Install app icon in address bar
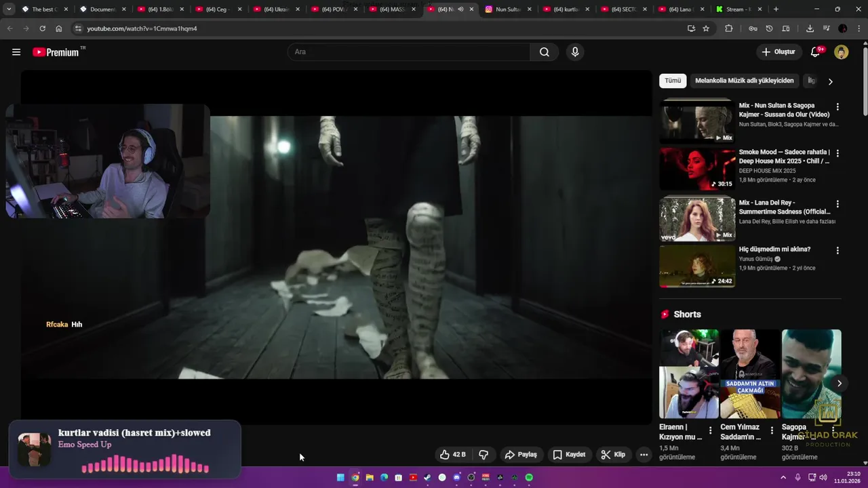 pyautogui.click(x=691, y=28)
